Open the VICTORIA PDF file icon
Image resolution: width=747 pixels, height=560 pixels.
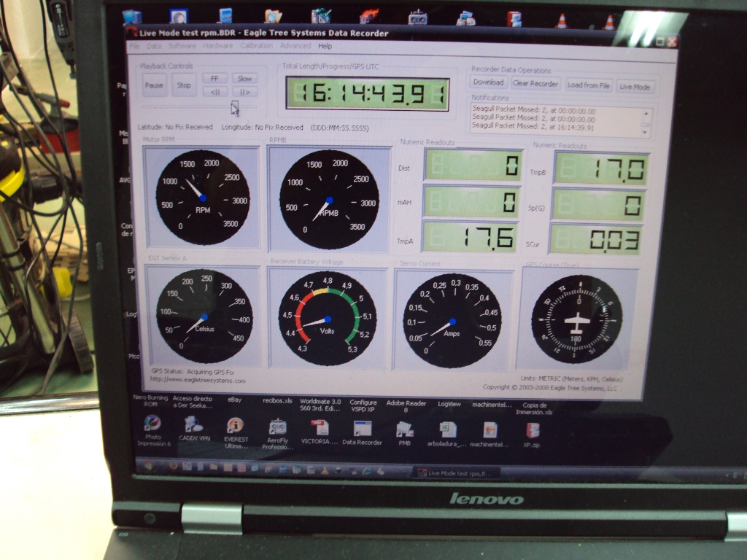[x=320, y=429]
